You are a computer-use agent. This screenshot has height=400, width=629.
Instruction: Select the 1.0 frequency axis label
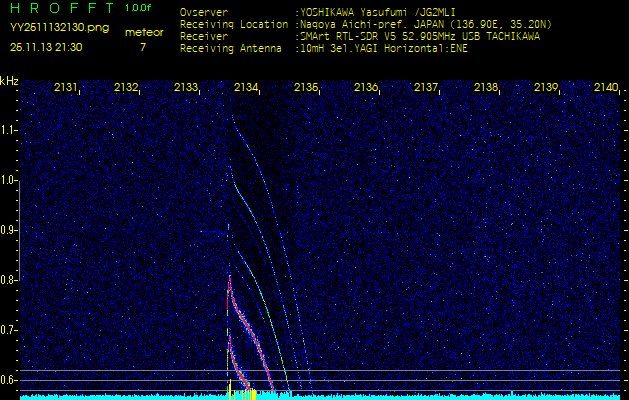pos(9,180)
